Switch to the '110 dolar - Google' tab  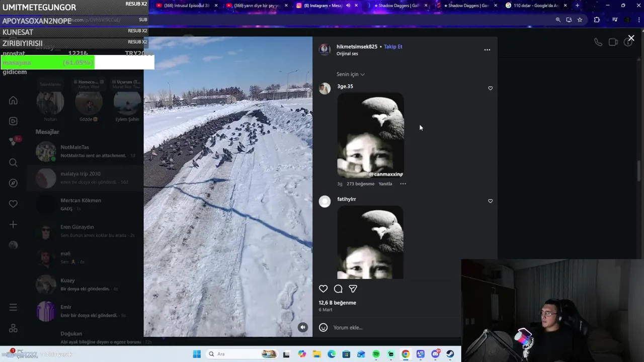click(x=535, y=6)
